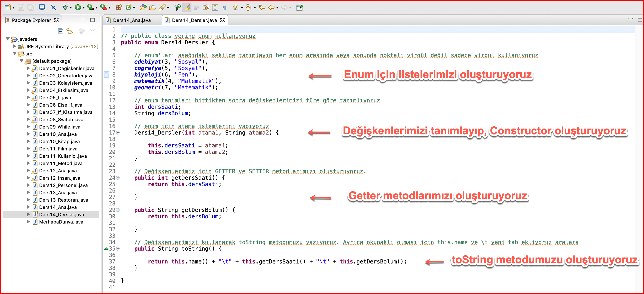Select Ders12_Personel.java in Package Explorer

[x=63, y=185]
